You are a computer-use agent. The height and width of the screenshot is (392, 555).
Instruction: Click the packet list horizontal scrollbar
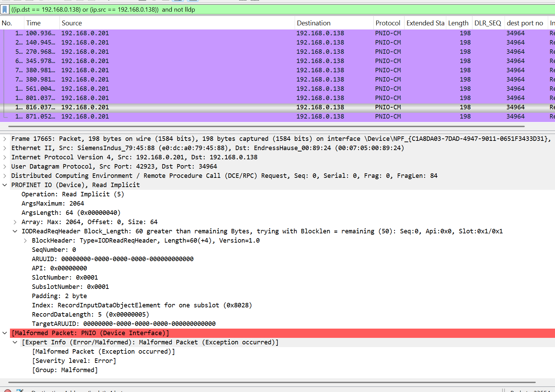pos(266,126)
